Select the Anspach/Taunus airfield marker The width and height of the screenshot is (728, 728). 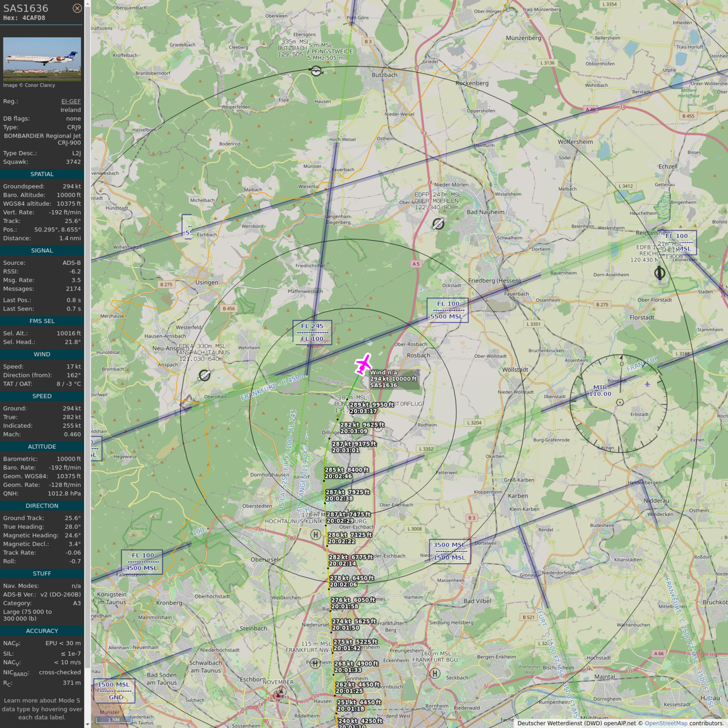coord(204,375)
